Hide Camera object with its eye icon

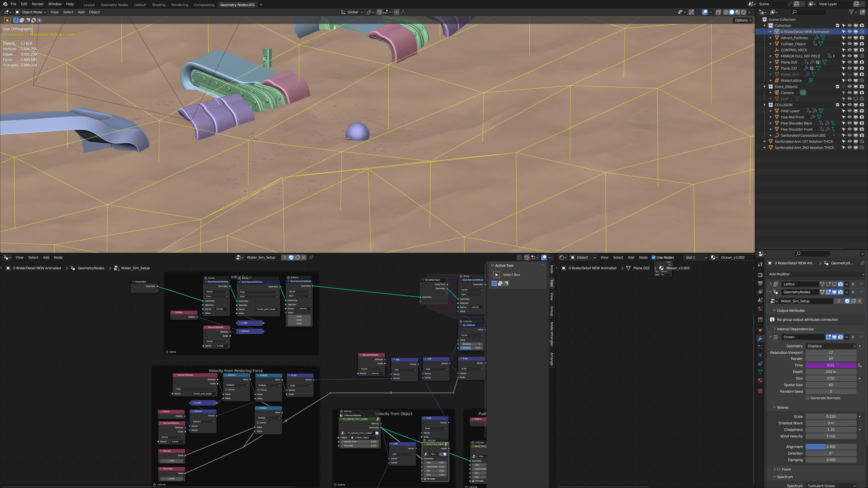tap(850, 93)
